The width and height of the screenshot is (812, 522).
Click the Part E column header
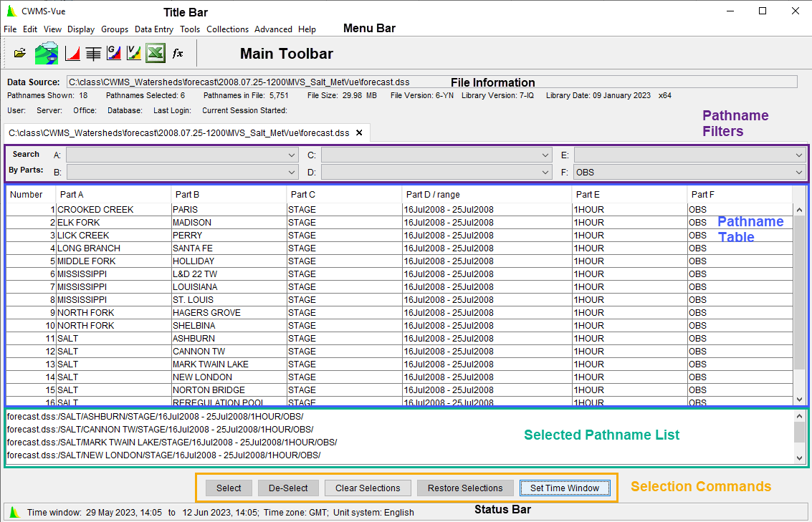629,195
